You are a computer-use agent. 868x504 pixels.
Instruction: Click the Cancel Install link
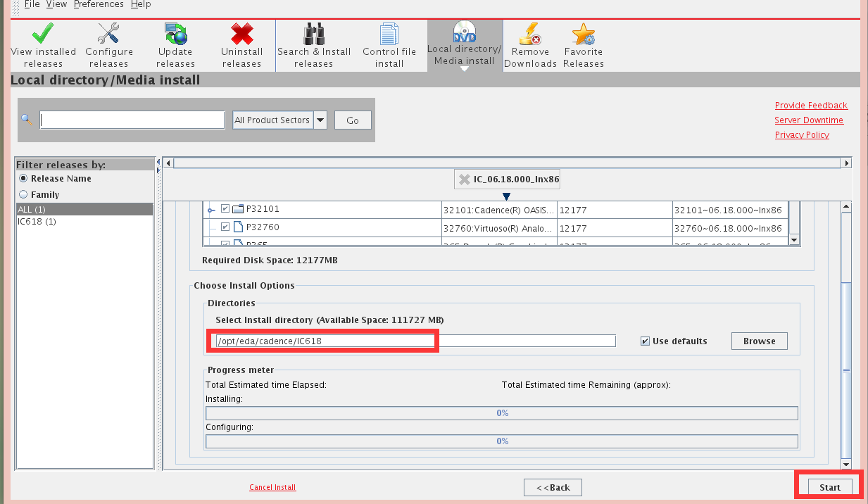coord(272,487)
